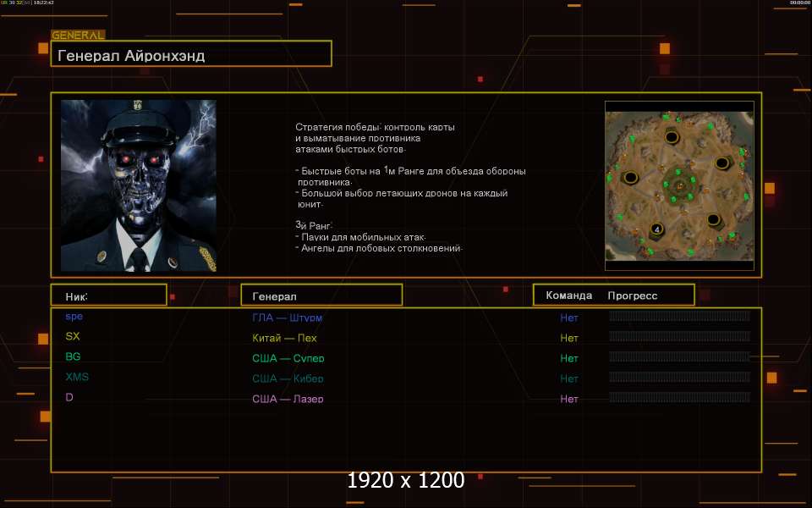Click loading progress bar for SX
The height and width of the screenshot is (508, 812).
[679, 336]
